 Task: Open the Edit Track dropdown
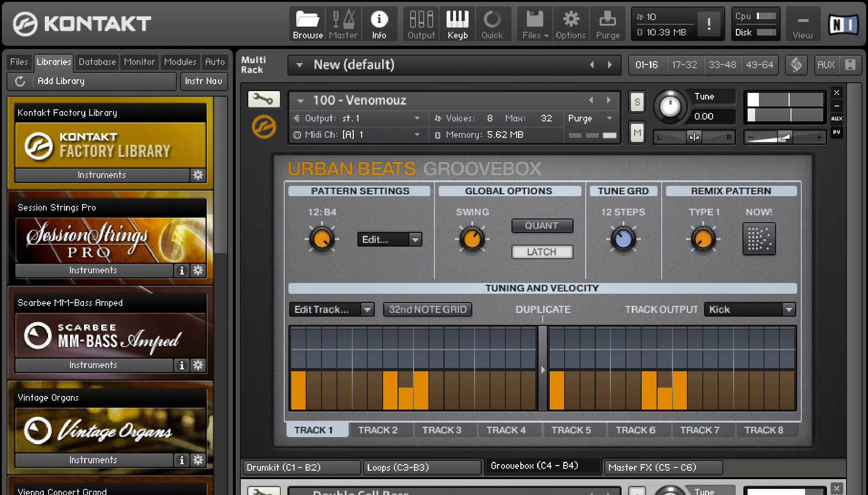(x=331, y=309)
